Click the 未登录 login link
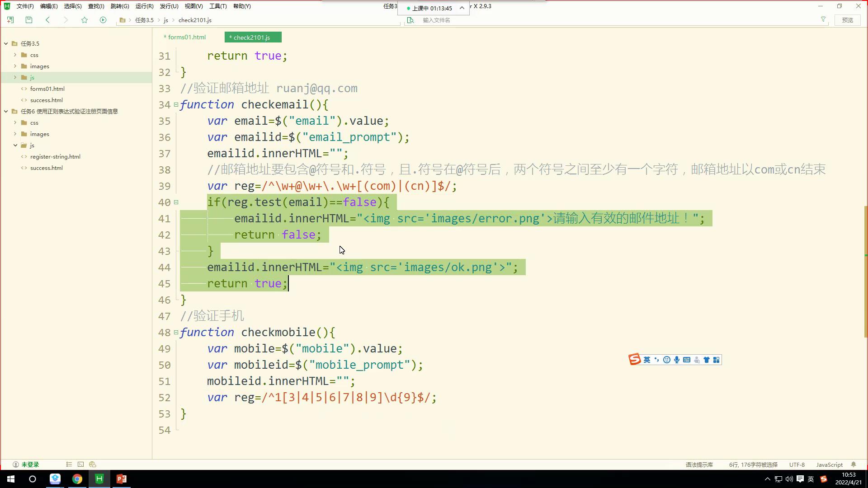The image size is (868, 488). [30, 465]
